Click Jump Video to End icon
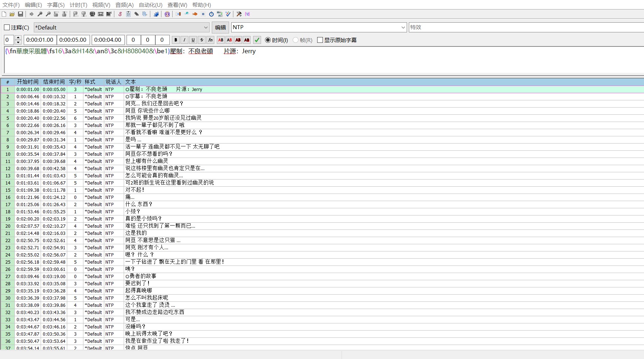Viewport: 644px width, 359px height. coord(65,14)
